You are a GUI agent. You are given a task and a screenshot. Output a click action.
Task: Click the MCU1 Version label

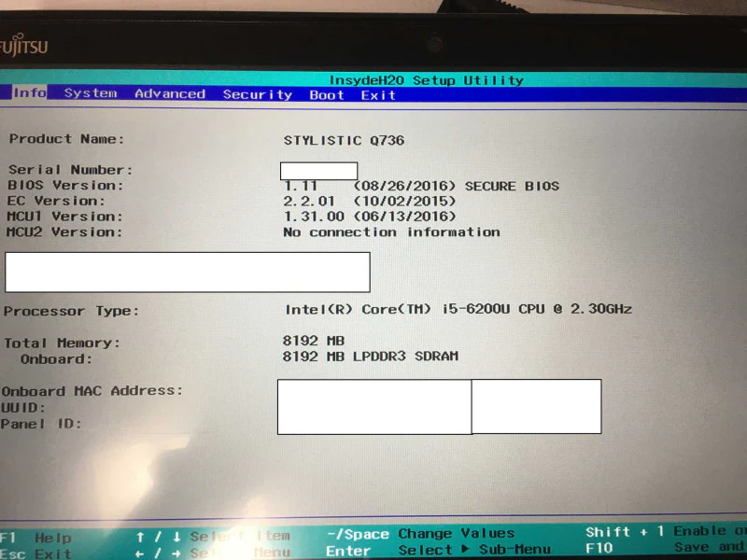coord(64,217)
